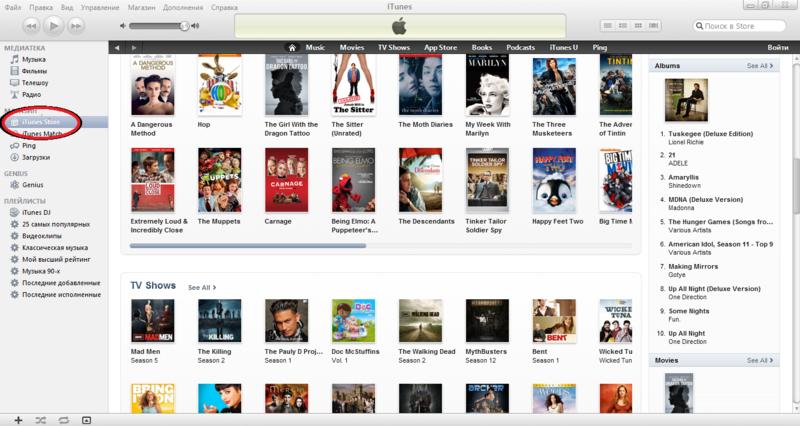This screenshot has height=426, width=800.
Task: Open the Магазин menu
Action: coord(141,7)
